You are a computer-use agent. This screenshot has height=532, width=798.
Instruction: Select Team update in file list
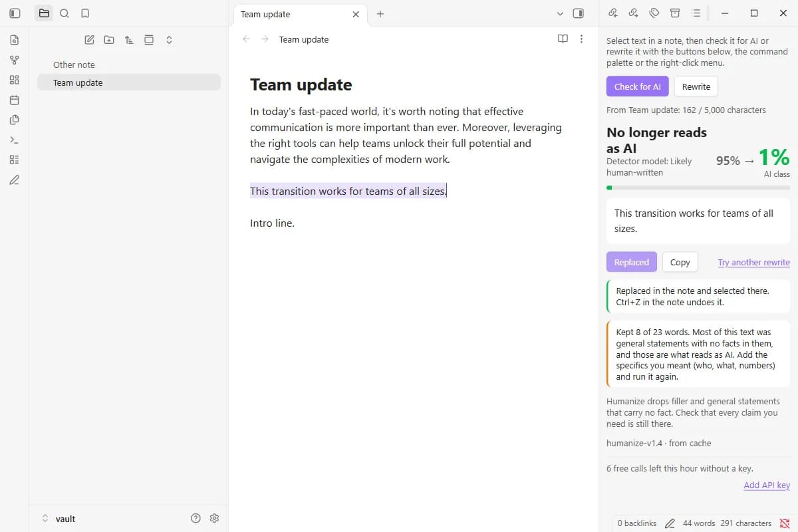tap(129, 82)
